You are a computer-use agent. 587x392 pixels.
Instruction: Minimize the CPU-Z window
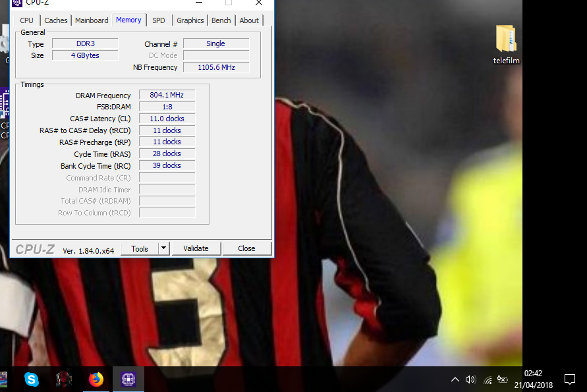(x=199, y=3)
